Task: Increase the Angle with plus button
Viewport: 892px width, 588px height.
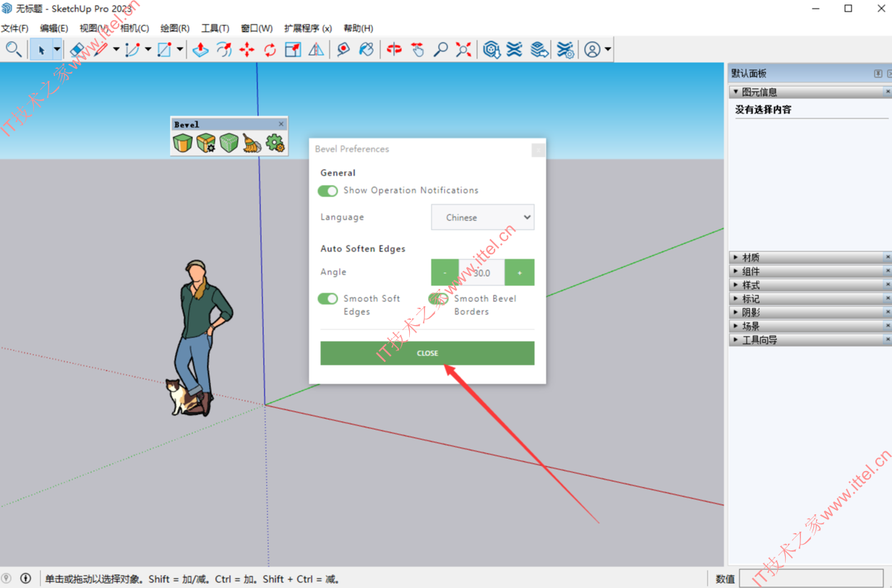Action: pyautogui.click(x=520, y=272)
